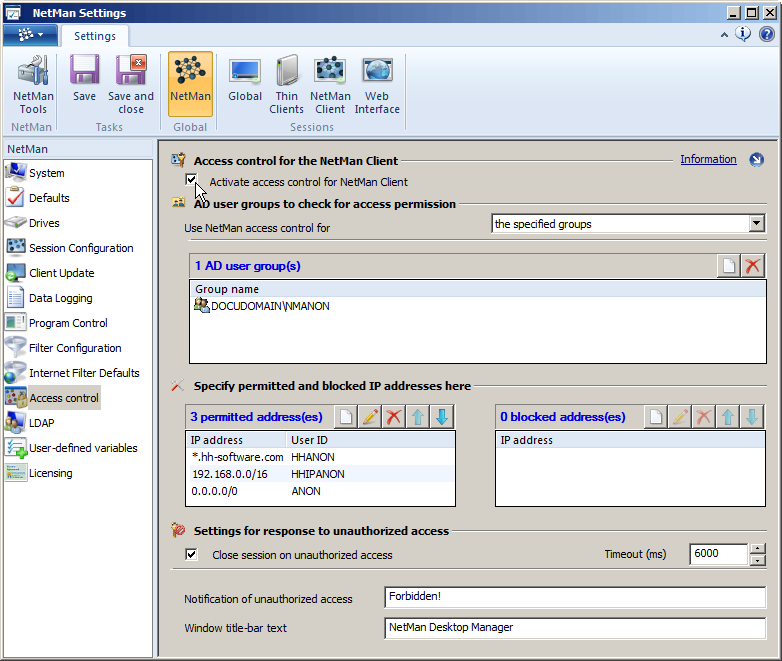Click the Notification of unauthorized access field
Image resolution: width=782 pixels, height=661 pixels.
pyautogui.click(x=575, y=597)
